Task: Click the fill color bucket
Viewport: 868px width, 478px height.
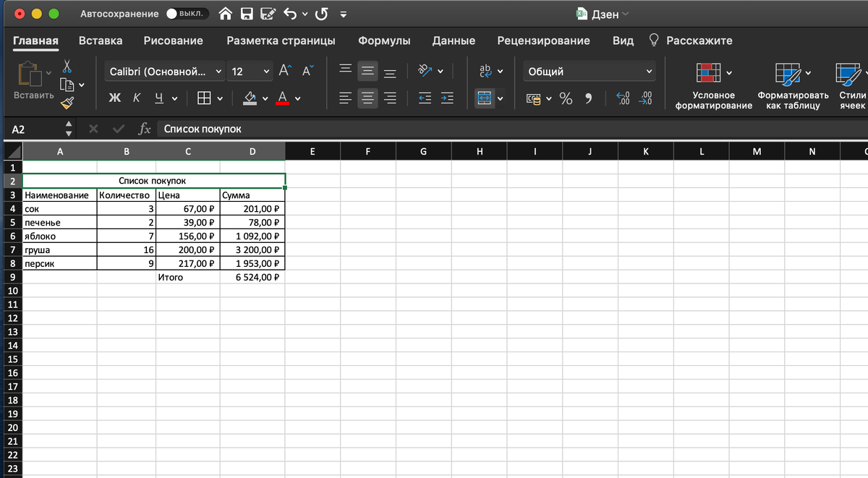Action: pos(250,98)
